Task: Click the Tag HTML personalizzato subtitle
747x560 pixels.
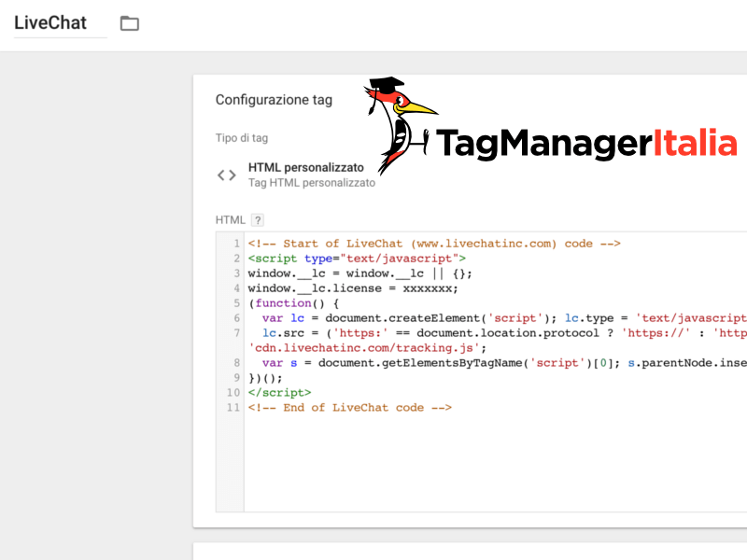Action: coord(312,183)
